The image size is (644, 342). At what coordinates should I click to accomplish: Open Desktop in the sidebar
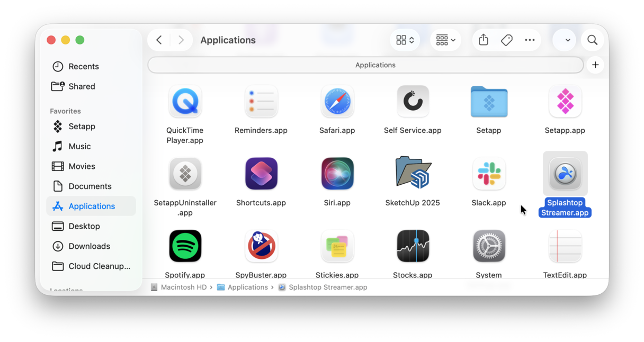[91, 226]
